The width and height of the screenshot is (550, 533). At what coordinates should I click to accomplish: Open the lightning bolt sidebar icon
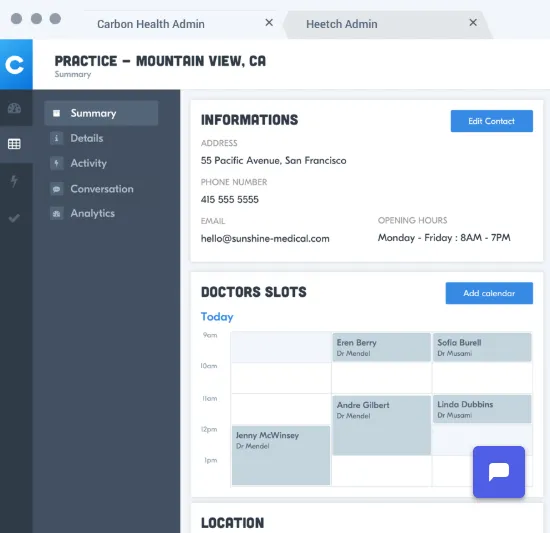click(x=14, y=181)
